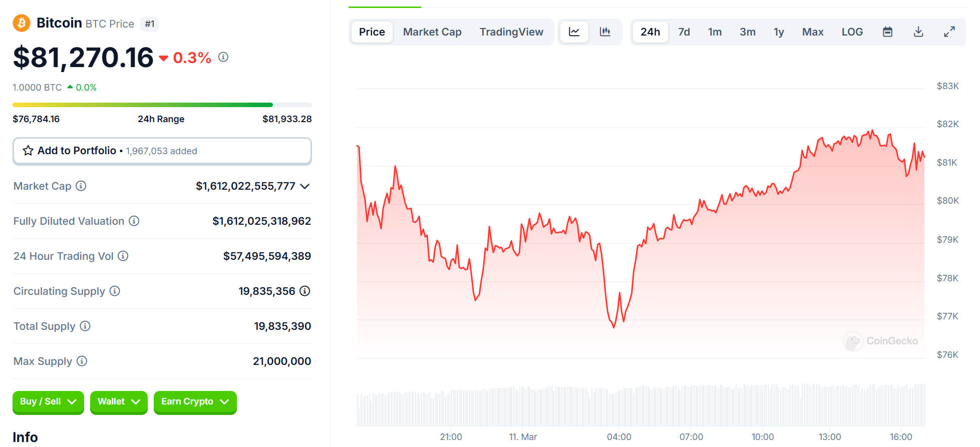This screenshot has width=980, height=447.
Task: Click info icon beside the 19,835,356 value
Action: click(305, 291)
